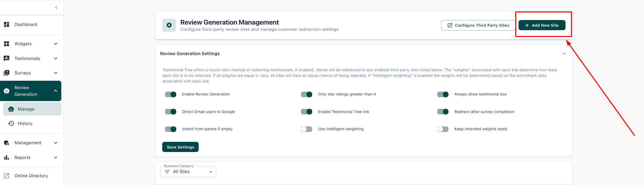The width and height of the screenshot is (644, 185).
Task: Click the Add New Site button
Action: [x=542, y=25]
